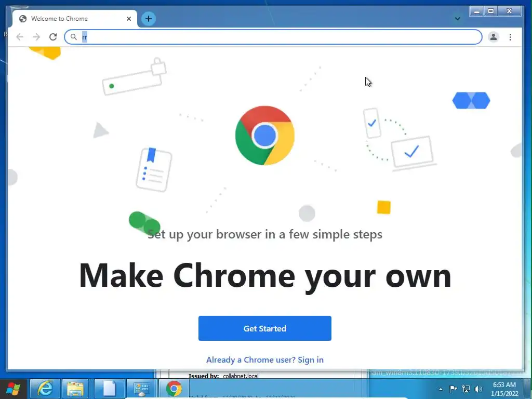The width and height of the screenshot is (532, 399).
Task: Reload the page with the refresh icon
Action: click(53, 37)
